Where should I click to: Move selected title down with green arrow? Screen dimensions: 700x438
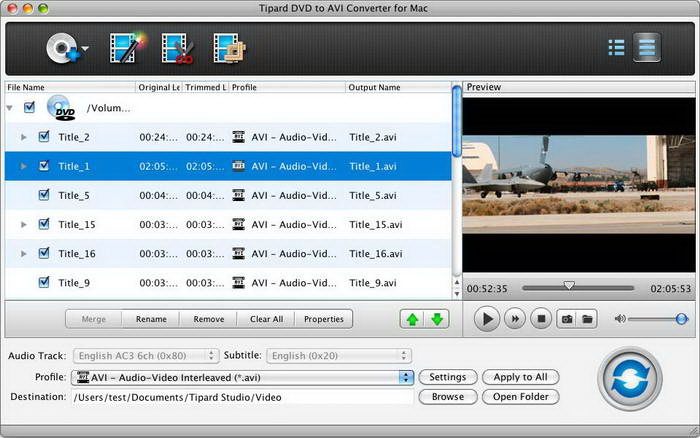(x=437, y=319)
